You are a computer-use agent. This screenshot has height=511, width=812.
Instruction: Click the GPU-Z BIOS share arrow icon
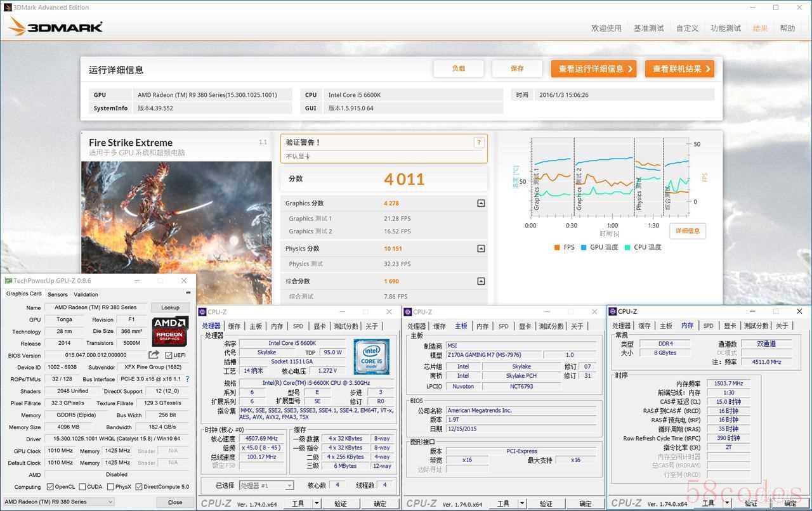(154, 355)
